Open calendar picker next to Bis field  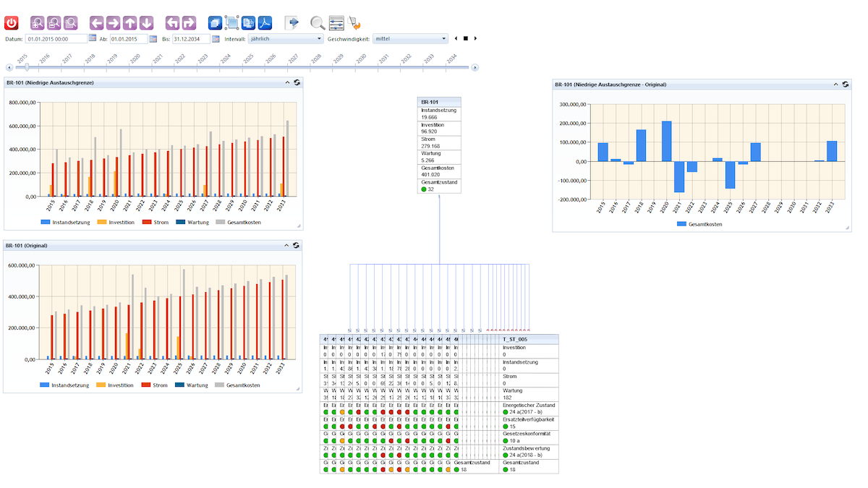click(x=215, y=38)
